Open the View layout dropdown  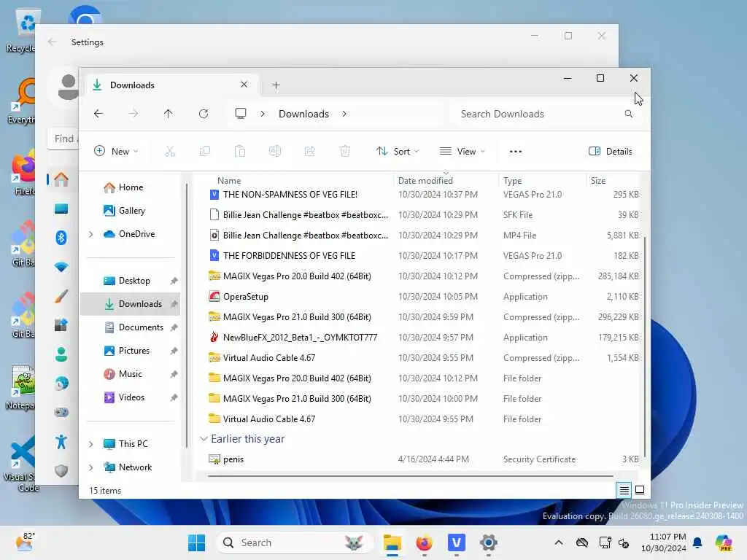coord(462,152)
